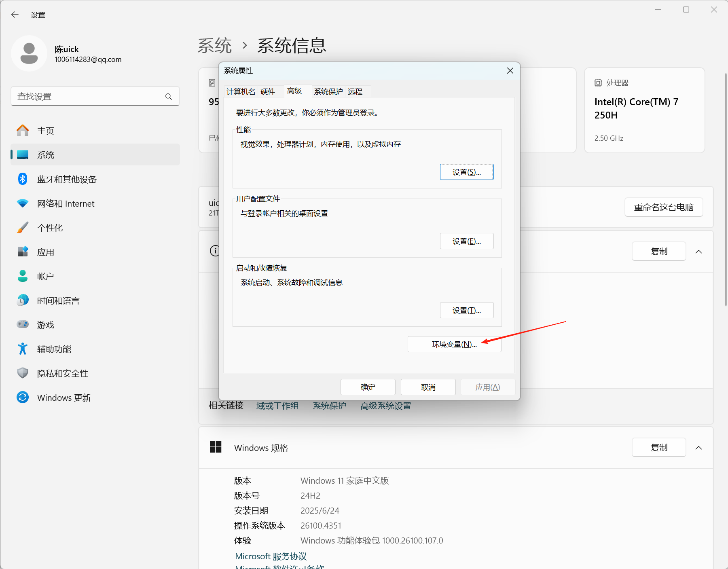Open 辅助功能 settings in sidebar

[54, 349]
